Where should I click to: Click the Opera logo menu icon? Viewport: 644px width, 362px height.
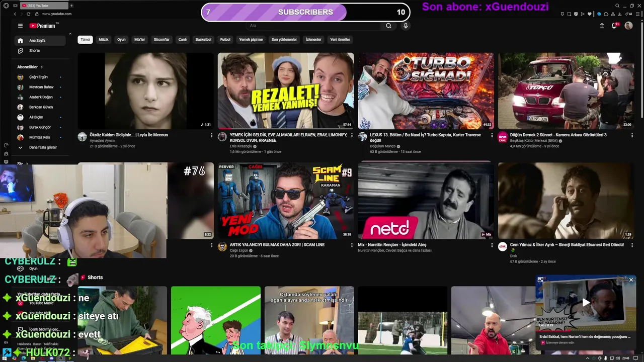click(6, 6)
